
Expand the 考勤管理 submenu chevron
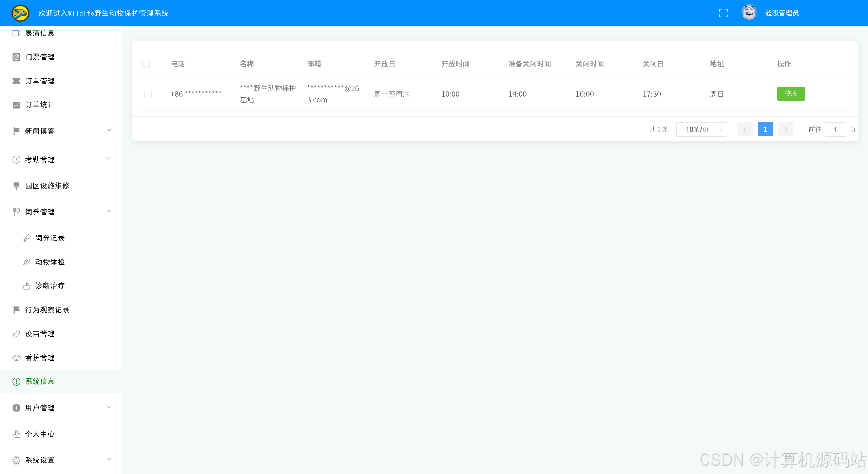(109, 159)
